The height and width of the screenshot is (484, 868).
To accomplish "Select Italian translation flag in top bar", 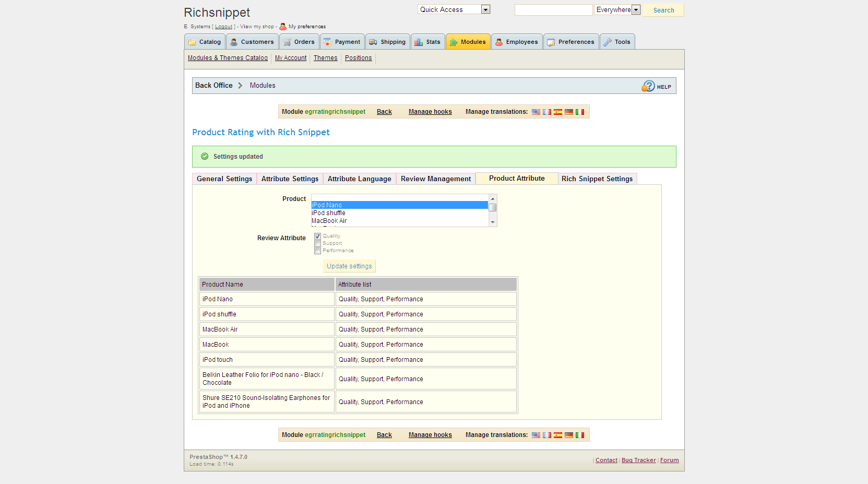I will [x=580, y=112].
